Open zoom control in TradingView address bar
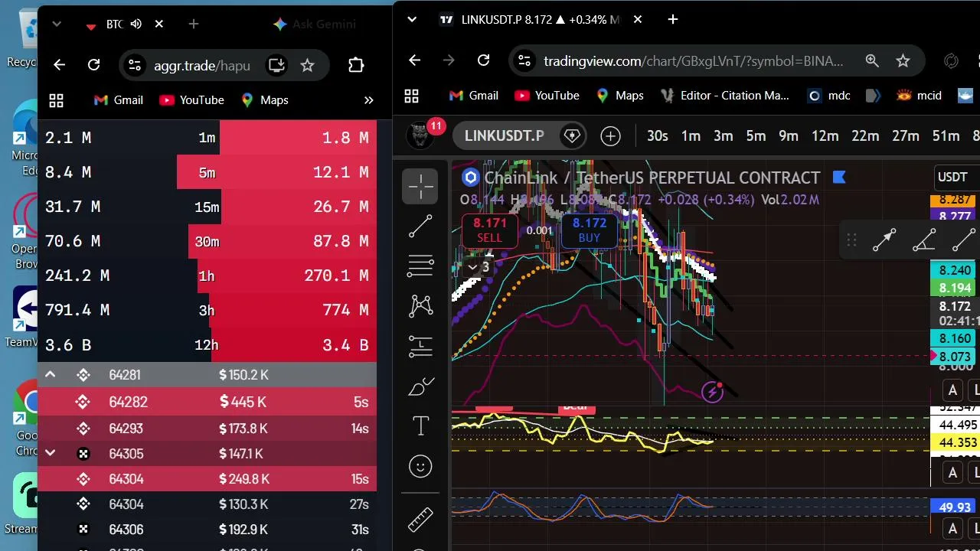 click(872, 60)
